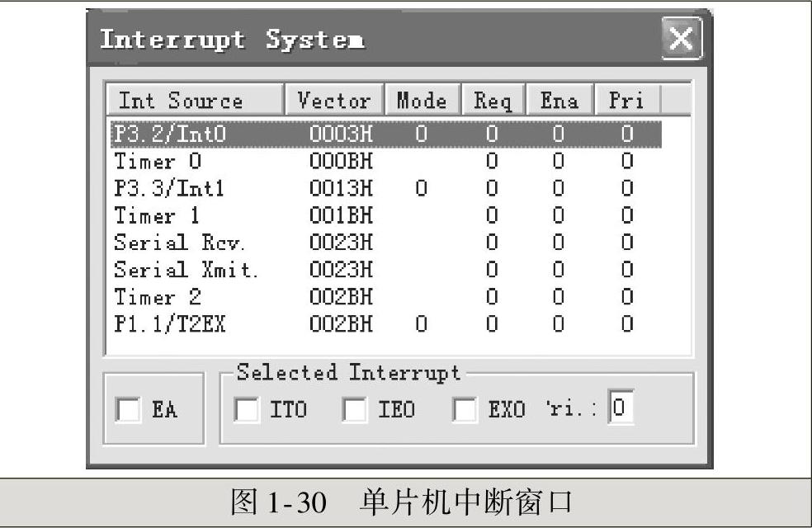
Task: Enable the EX0 interrupt checkbox
Action: click(465, 410)
